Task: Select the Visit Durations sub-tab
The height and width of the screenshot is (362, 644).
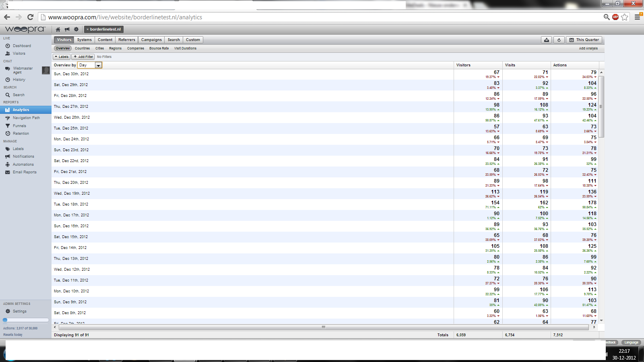Action: click(185, 48)
